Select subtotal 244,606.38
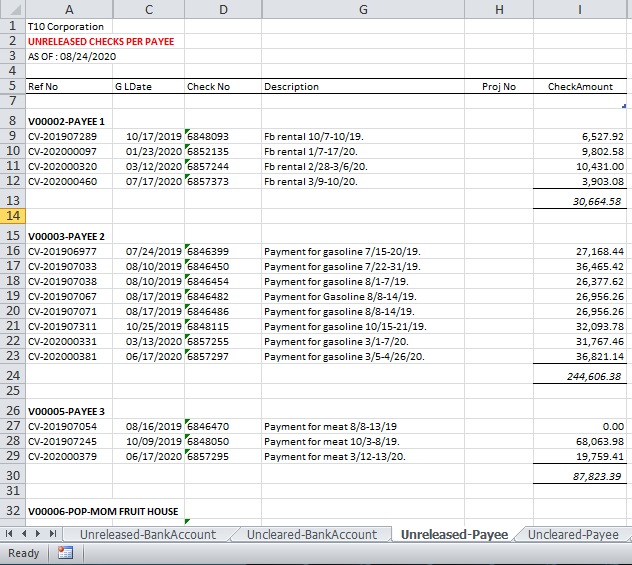632x565 pixels. point(580,376)
